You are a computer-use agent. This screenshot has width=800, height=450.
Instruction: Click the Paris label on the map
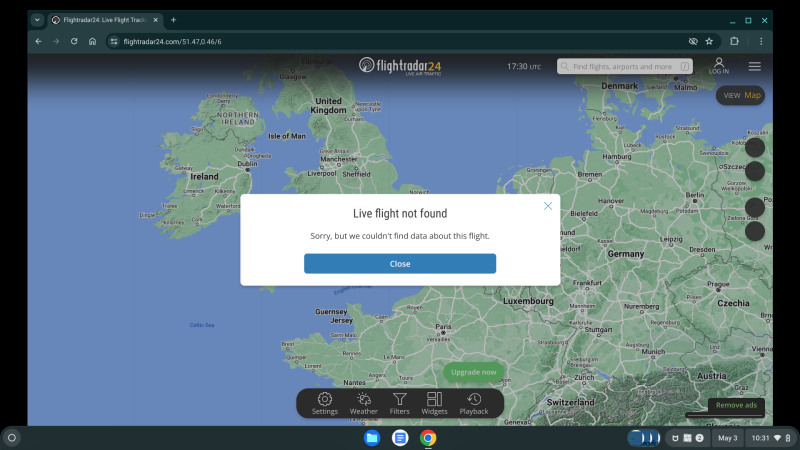pos(443,327)
